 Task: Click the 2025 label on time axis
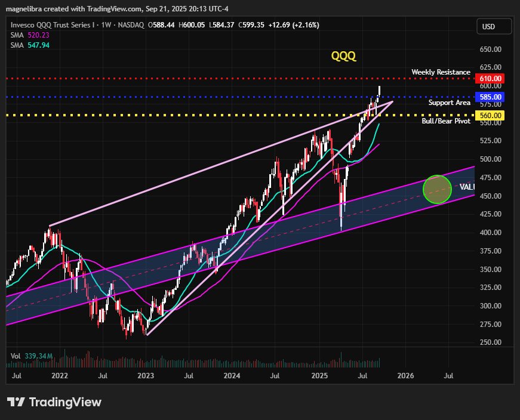coord(319,376)
